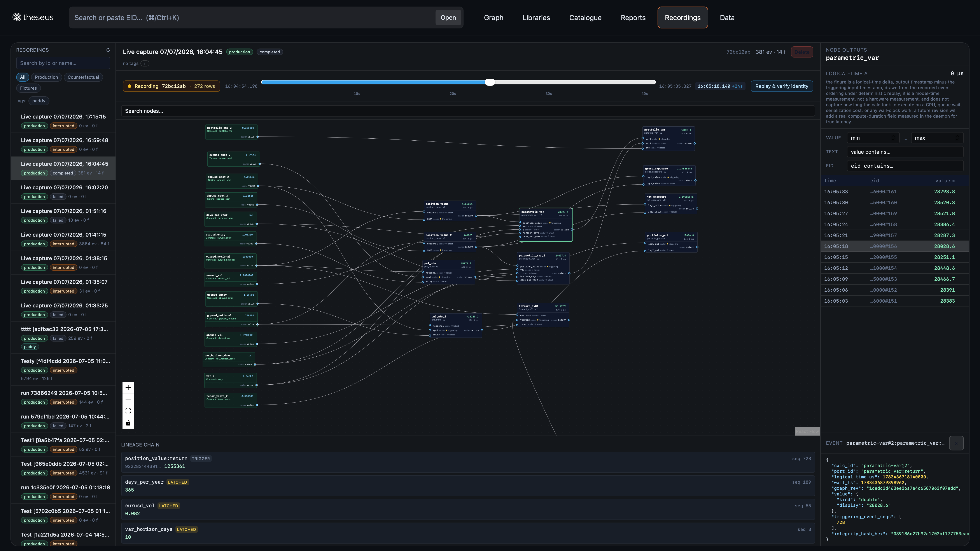The image size is (980, 551).
Task: Go to the Catalogue tab
Action: click(585, 17)
